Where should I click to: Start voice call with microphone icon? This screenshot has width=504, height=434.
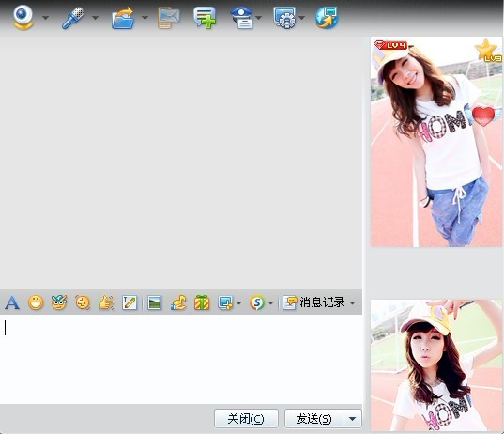72,18
